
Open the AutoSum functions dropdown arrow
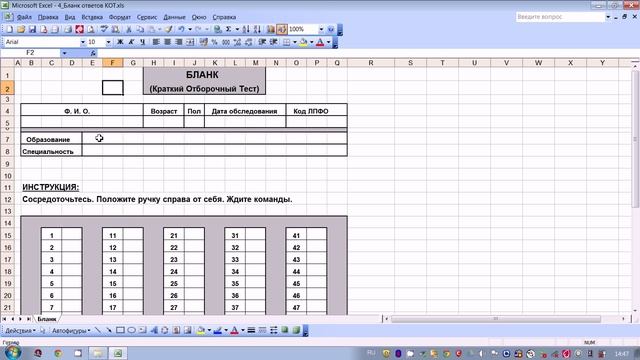(x=237, y=29)
